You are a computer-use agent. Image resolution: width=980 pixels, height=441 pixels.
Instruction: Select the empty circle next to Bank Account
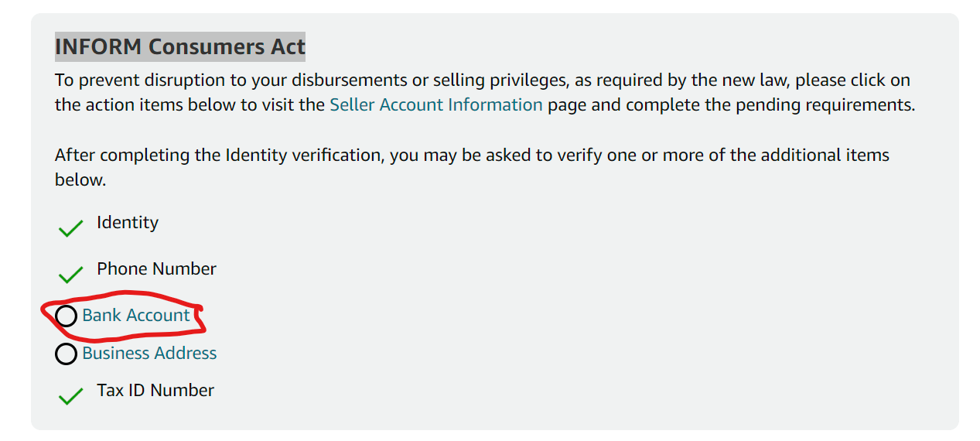click(66, 316)
